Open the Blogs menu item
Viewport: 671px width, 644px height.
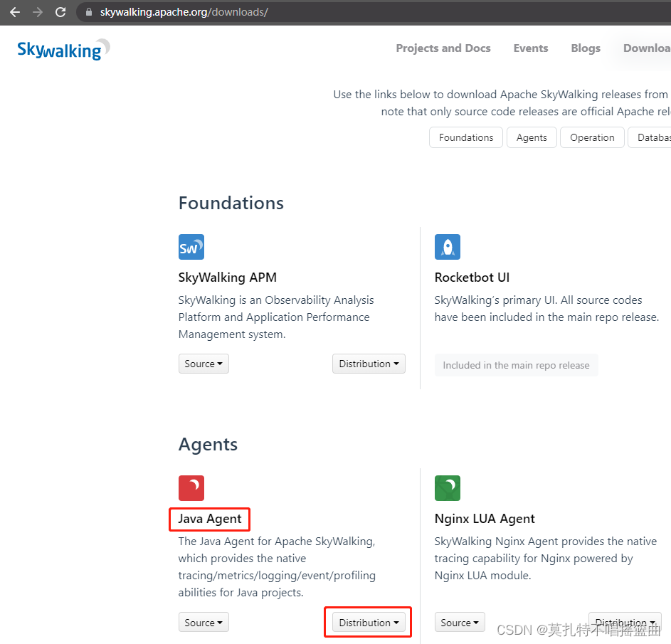586,48
